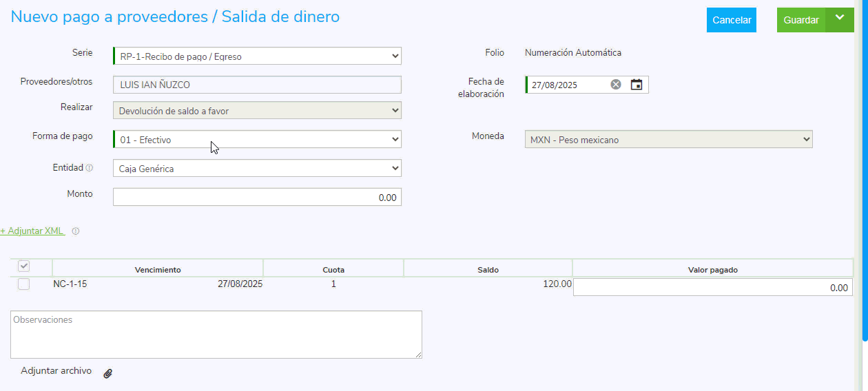Clear the date with the X icon
868x391 pixels.
tap(616, 85)
